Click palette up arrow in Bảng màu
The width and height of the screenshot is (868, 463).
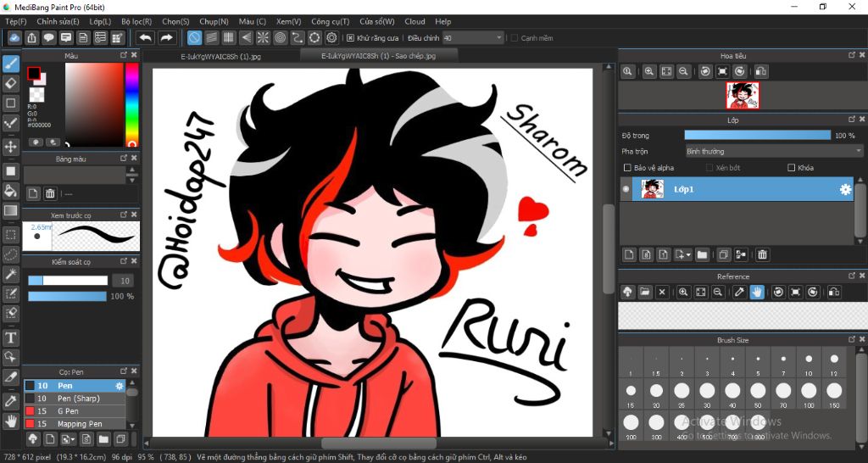(132, 170)
